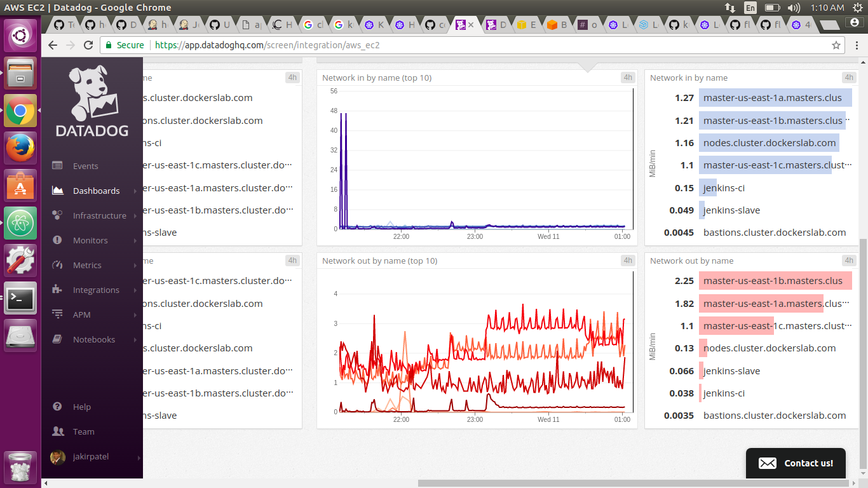The width and height of the screenshot is (868, 488).
Task: Click the 2.25 master-us-east-1b Network out bar
Action: pos(775,281)
